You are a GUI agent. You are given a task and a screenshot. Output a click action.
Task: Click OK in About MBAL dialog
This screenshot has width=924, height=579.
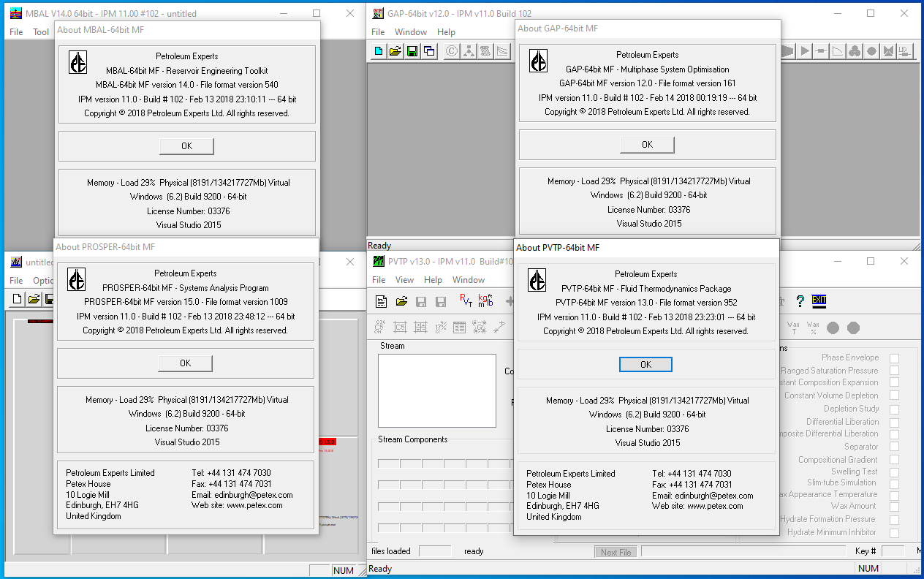pos(186,146)
